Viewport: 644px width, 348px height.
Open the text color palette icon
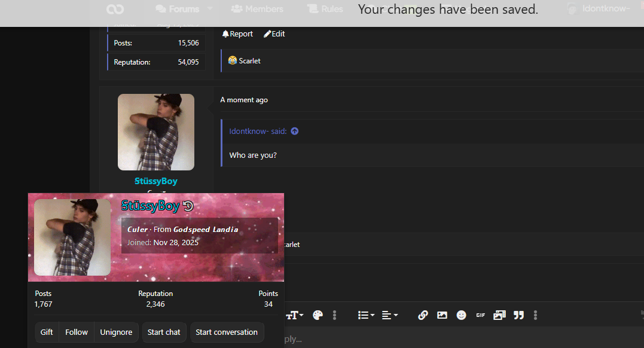[x=318, y=315]
